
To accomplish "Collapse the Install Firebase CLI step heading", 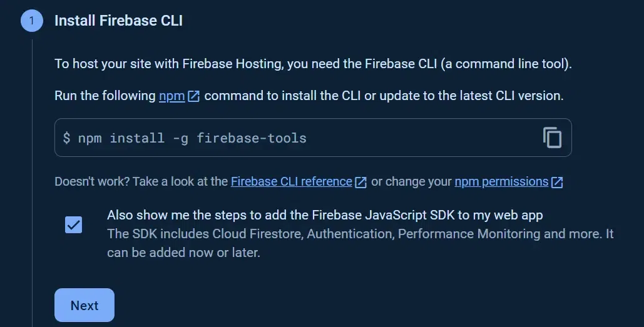I will point(118,21).
